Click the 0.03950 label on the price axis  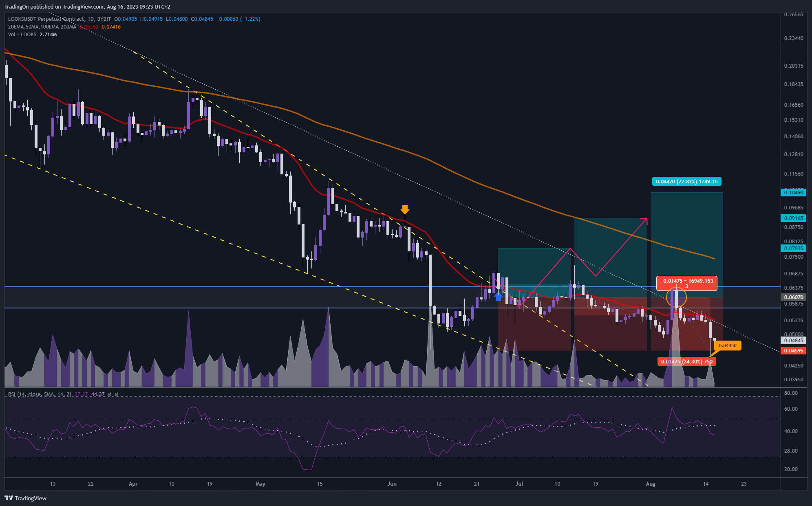point(794,380)
